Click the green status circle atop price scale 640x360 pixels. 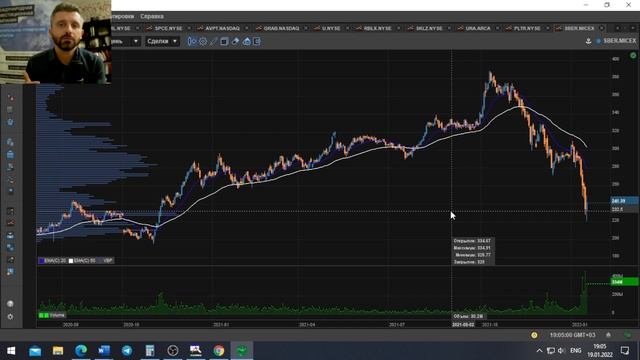pos(633,55)
